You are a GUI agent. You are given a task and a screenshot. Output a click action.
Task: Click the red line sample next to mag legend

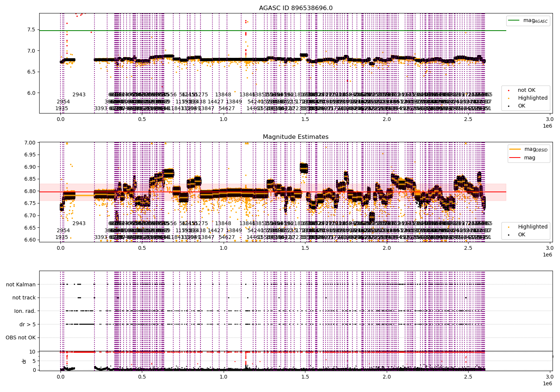click(515, 158)
